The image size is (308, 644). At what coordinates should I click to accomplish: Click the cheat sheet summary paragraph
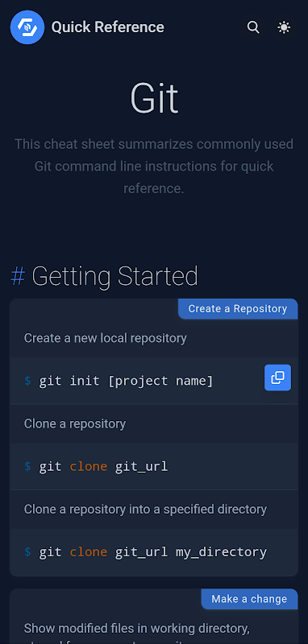pyautogui.click(x=154, y=167)
